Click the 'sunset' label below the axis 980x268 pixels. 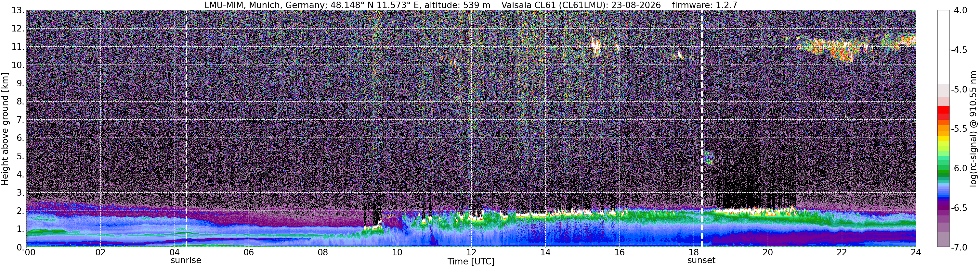tap(701, 261)
